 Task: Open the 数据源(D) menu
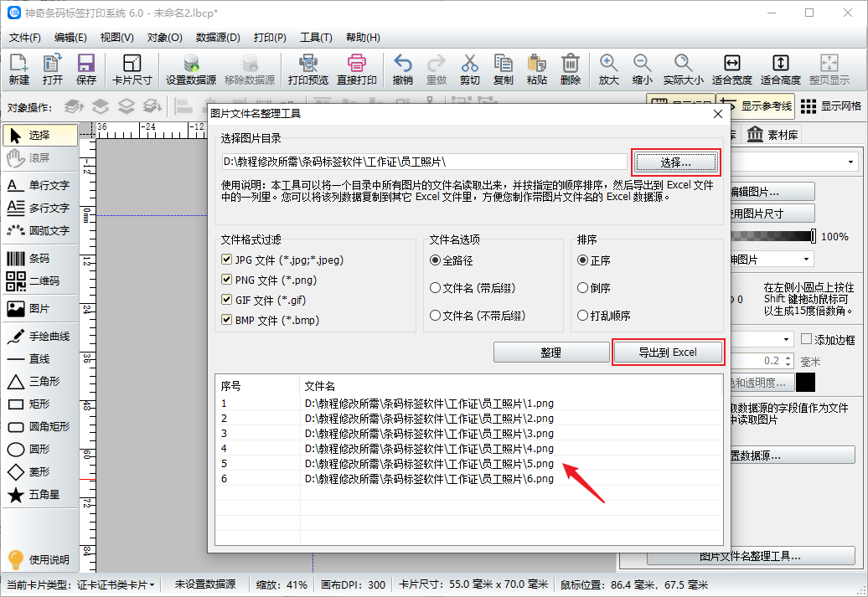click(x=218, y=38)
